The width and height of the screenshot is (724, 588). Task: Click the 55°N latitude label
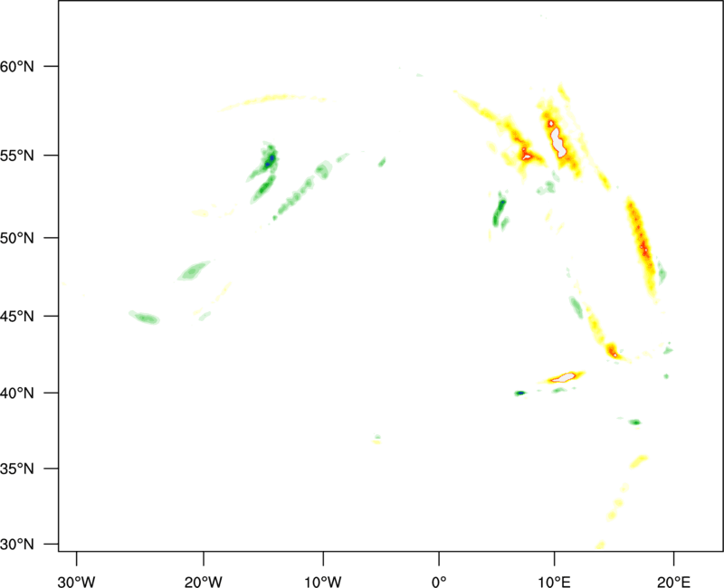[17, 155]
